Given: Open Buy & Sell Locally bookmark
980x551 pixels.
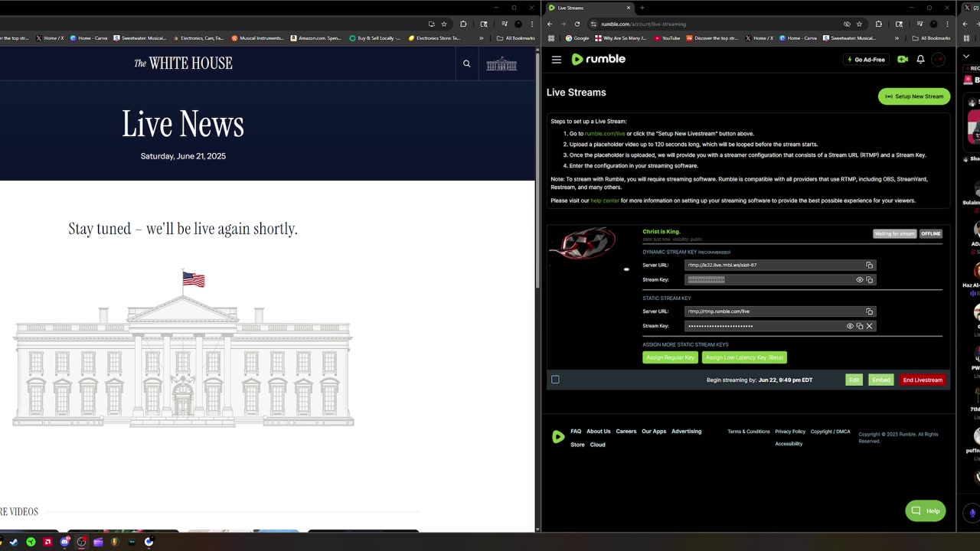Looking at the screenshot, I should 375,37.
